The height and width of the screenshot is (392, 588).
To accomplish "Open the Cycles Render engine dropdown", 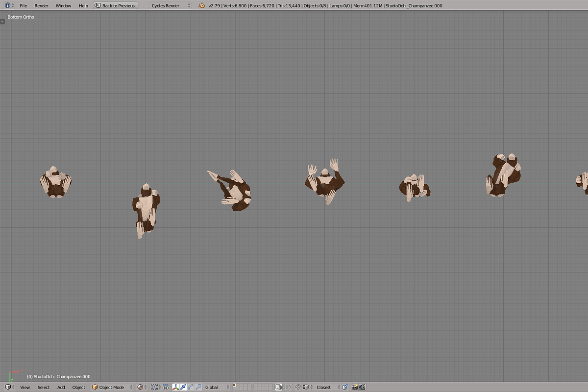I will click(x=170, y=5).
